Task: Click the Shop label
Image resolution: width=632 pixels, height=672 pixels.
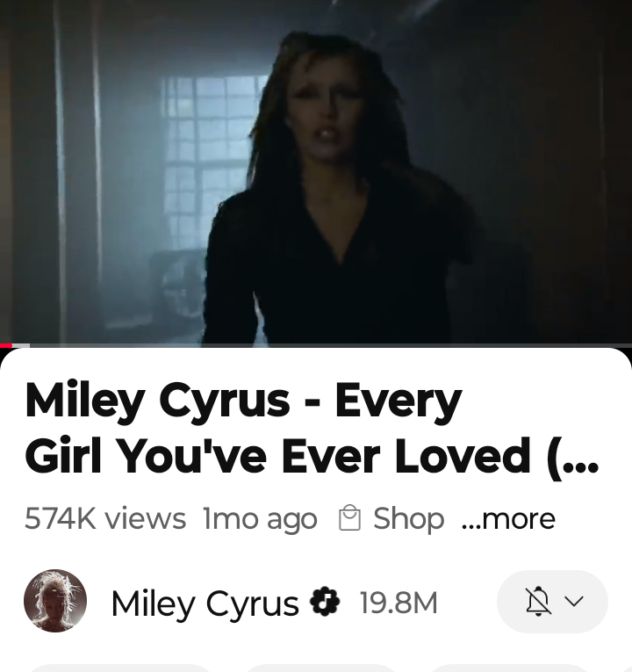Action: click(x=408, y=518)
